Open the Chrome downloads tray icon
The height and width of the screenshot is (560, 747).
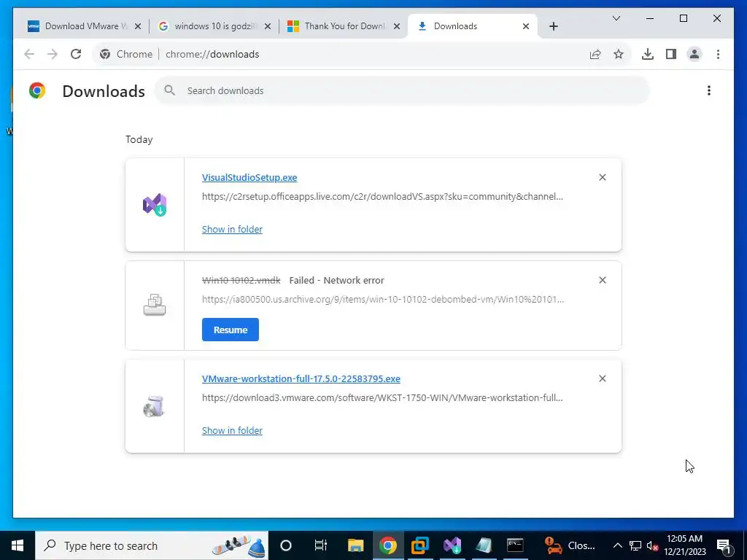648,54
